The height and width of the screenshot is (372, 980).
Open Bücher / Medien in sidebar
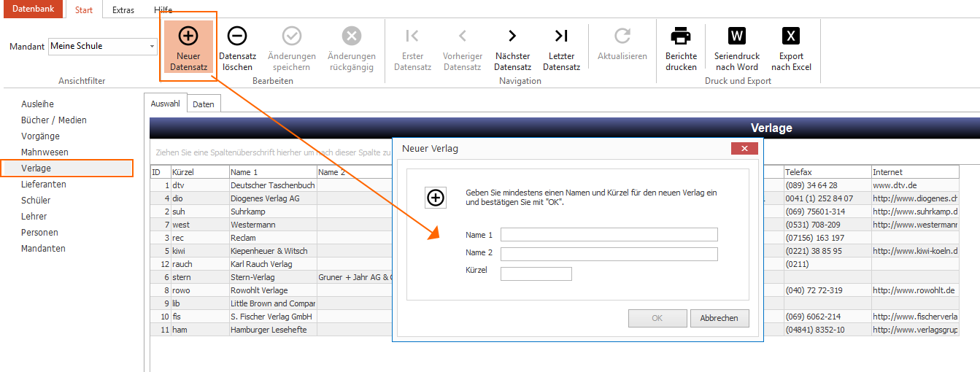tap(54, 120)
